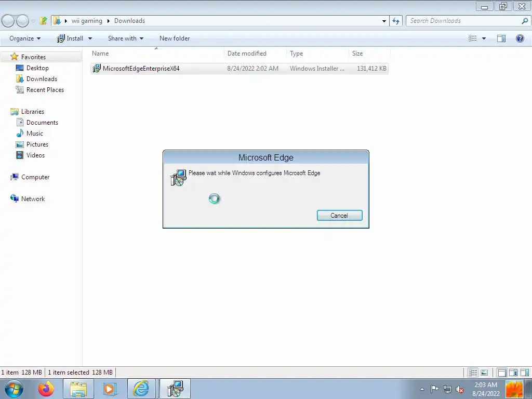Click the muted volume tray icon

(460, 389)
